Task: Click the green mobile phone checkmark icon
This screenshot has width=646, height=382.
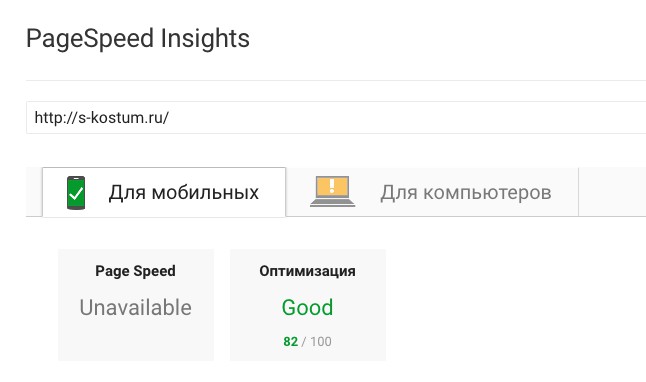Action: coord(76,192)
